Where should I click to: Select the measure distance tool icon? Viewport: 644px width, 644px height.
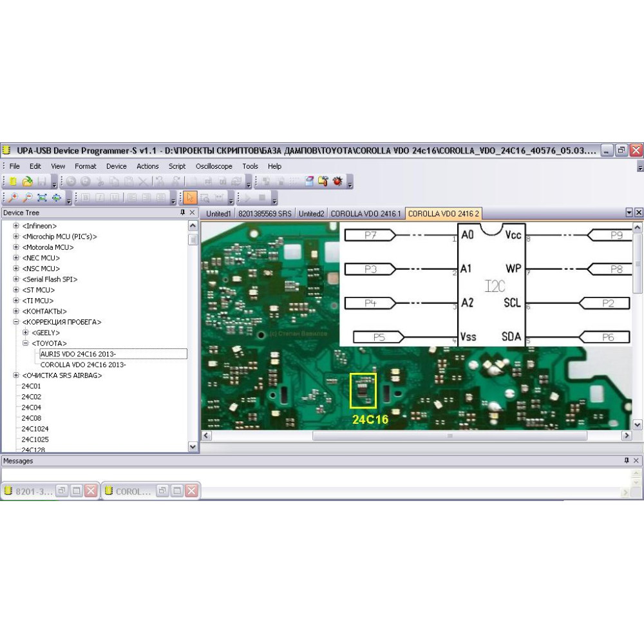pos(219,198)
